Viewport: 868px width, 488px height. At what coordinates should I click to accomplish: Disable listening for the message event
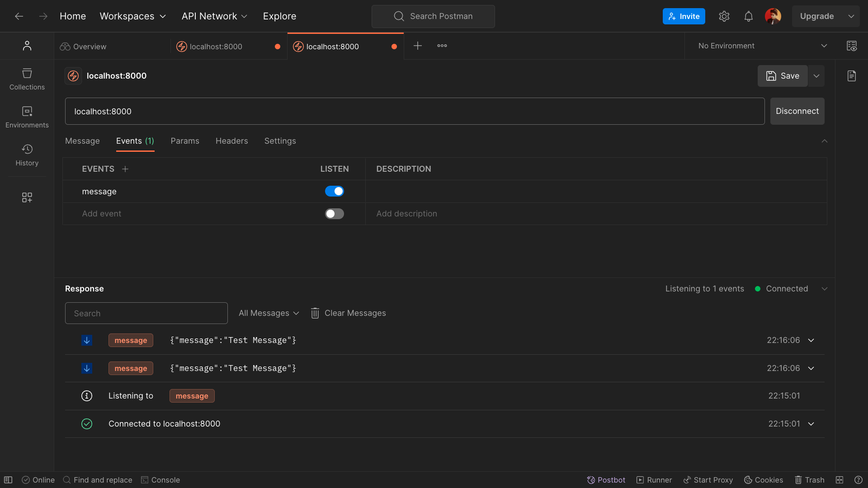pyautogui.click(x=335, y=191)
